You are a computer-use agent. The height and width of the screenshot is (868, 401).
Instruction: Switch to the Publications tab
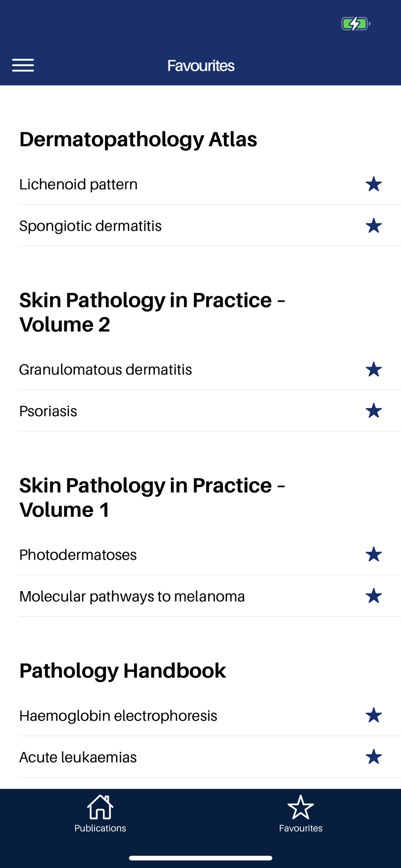pyautogui.click(x=100, y=814)
